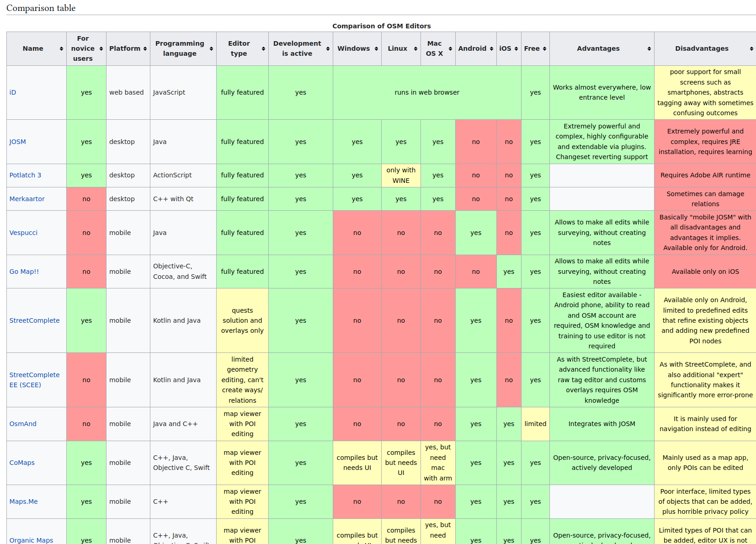Sort by iOS column arrows
Viewport: 756px width, 544px height.
pos(516,49)
